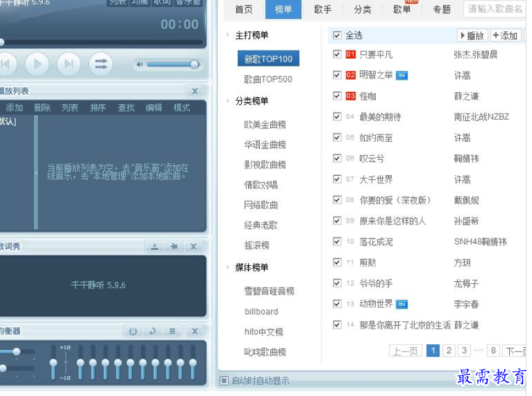Switch to the 首页 tab

(x=244, y=9)
